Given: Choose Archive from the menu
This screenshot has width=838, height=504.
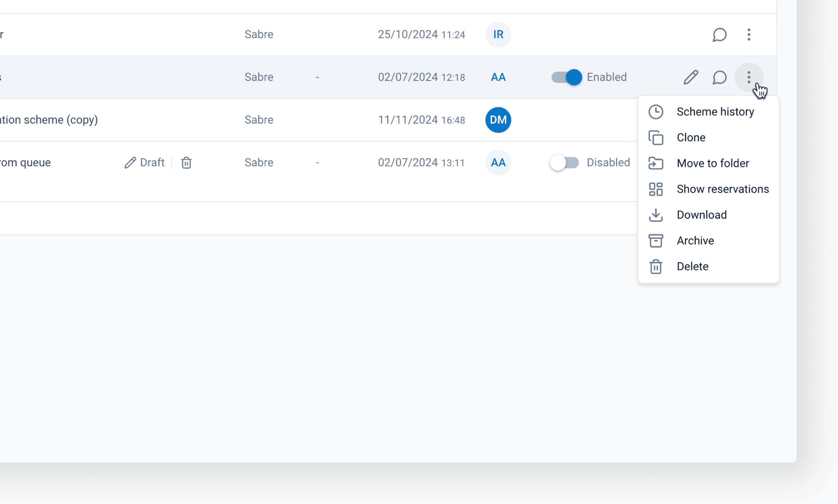Looking at the screenshot, I should coord(695,241).
